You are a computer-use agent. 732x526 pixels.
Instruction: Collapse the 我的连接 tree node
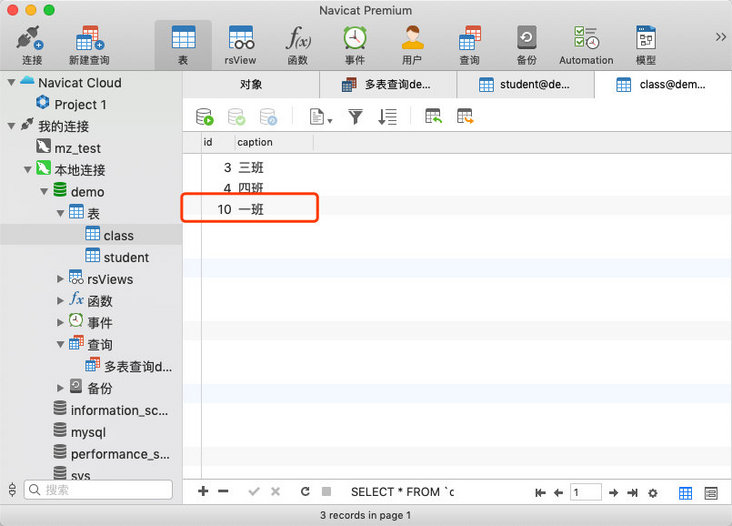12,126
